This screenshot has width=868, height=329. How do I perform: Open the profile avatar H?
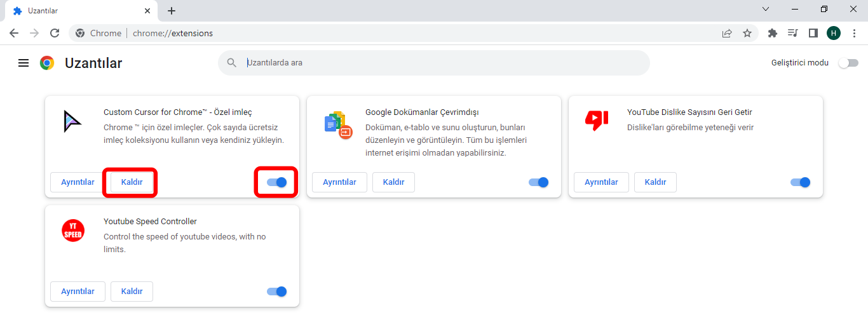coord(834,33)
